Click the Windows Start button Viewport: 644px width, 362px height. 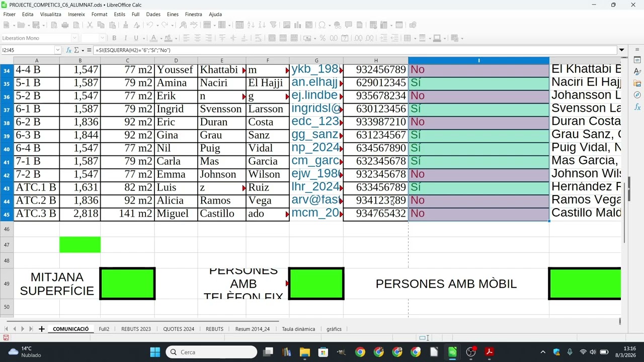click(x=155, y=352)
